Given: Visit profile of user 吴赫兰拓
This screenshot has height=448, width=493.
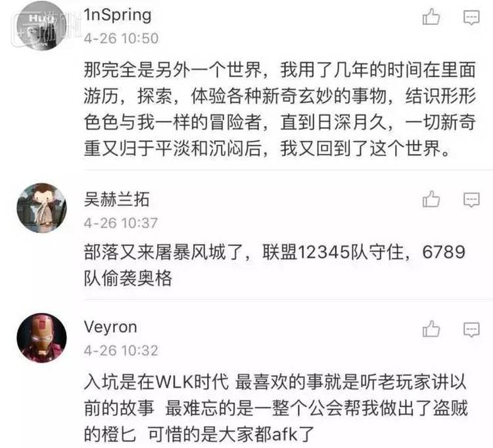Looking at the screenshot, I should (116, 199).
